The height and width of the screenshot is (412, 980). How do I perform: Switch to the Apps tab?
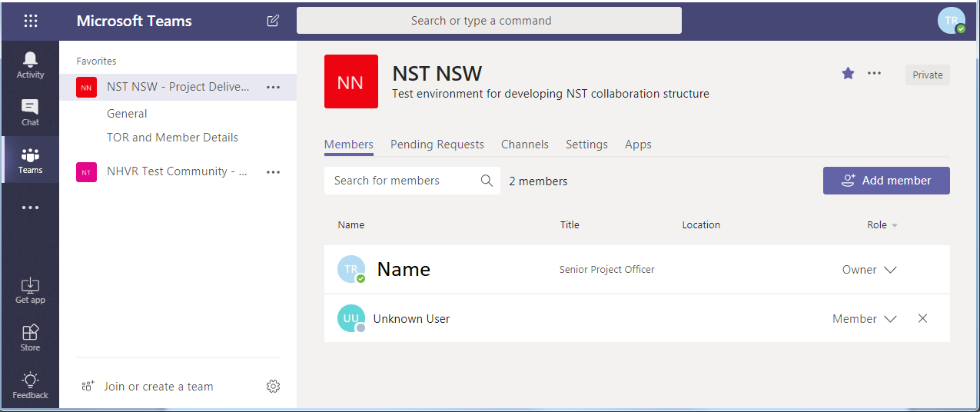coord(638,145)
